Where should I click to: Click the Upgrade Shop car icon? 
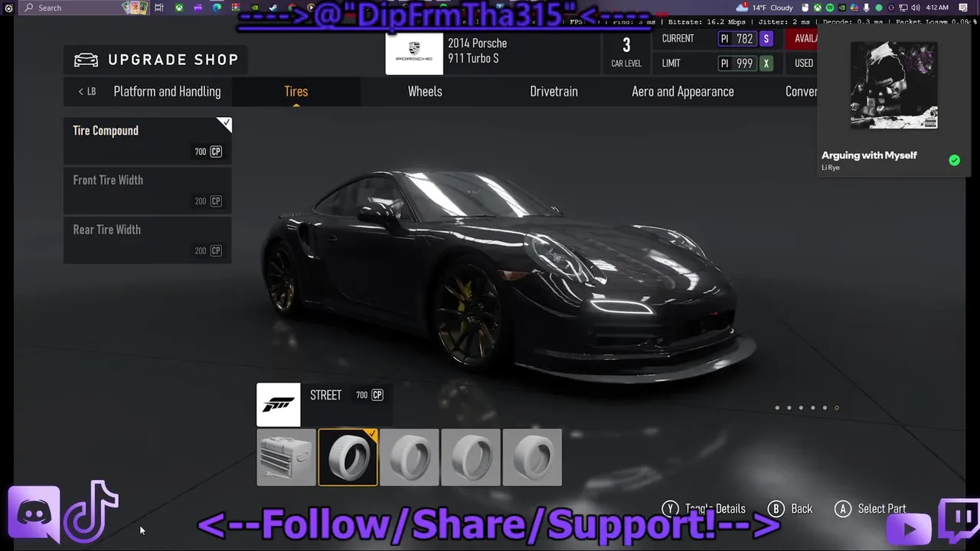[86, 60]
